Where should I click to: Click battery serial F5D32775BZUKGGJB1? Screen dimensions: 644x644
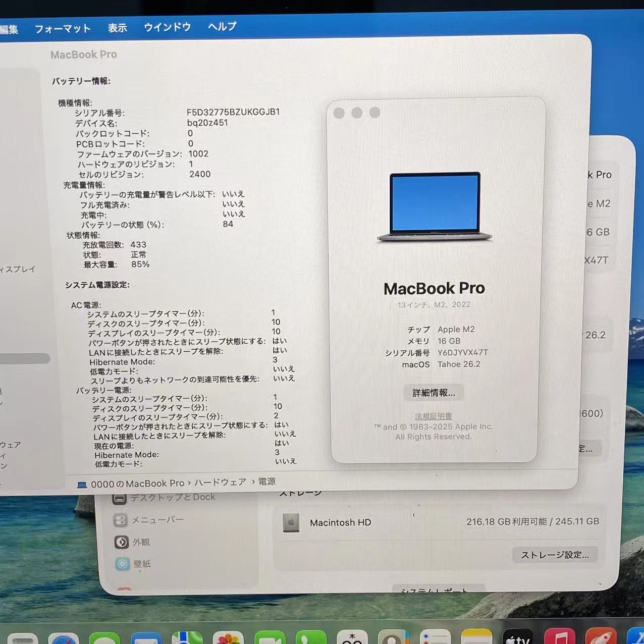233,112
